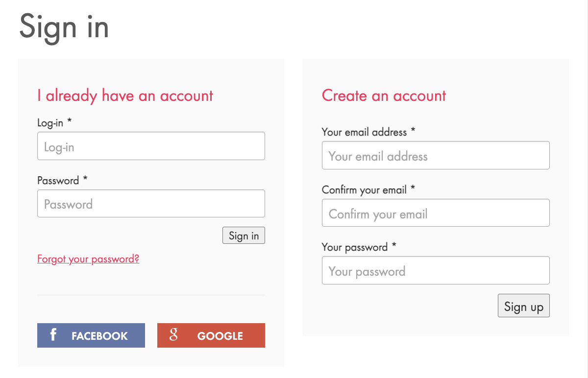Image resolution: width=588 pixels, height=378 pixels.
Task: Click the Facebook 'f' logo icon
Action: pos(53,335)
